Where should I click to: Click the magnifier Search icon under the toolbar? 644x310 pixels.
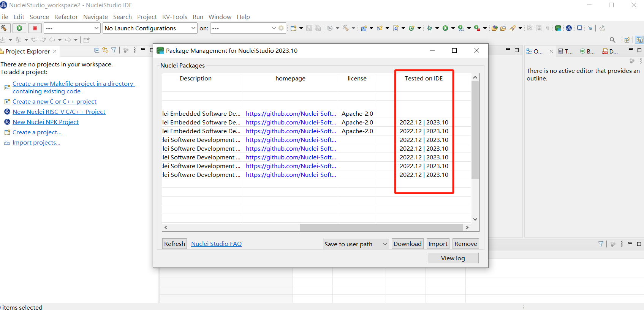pos(612,40)
